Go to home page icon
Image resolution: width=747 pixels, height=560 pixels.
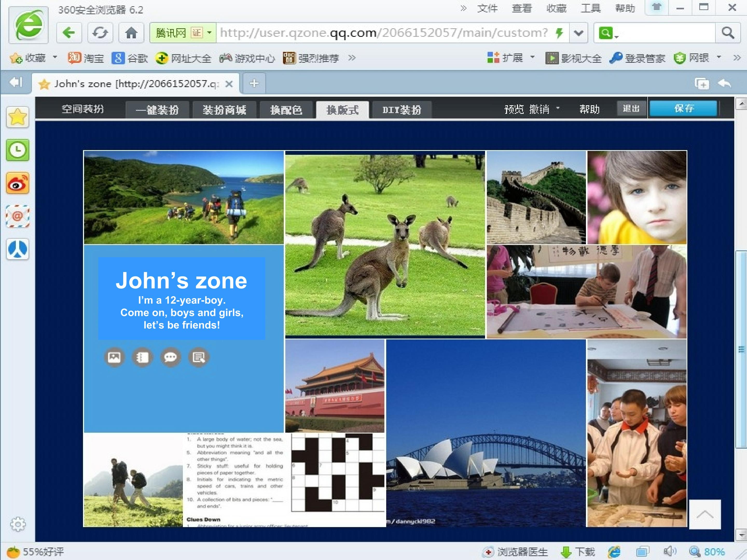pos(131,33)
